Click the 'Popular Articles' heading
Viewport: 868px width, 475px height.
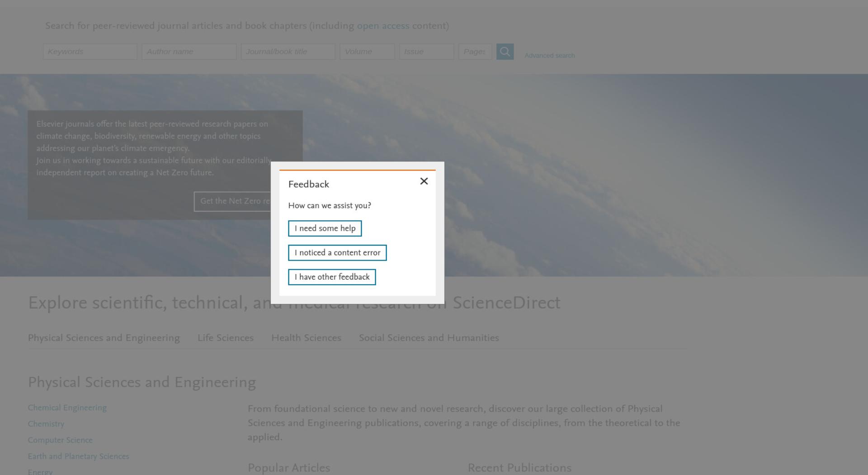[289, 468]
